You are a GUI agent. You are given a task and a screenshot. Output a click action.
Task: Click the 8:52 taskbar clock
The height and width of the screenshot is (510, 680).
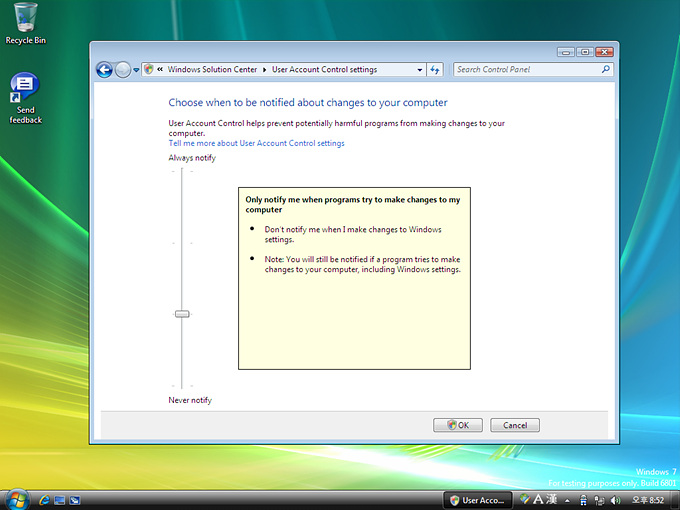[648, 500]
